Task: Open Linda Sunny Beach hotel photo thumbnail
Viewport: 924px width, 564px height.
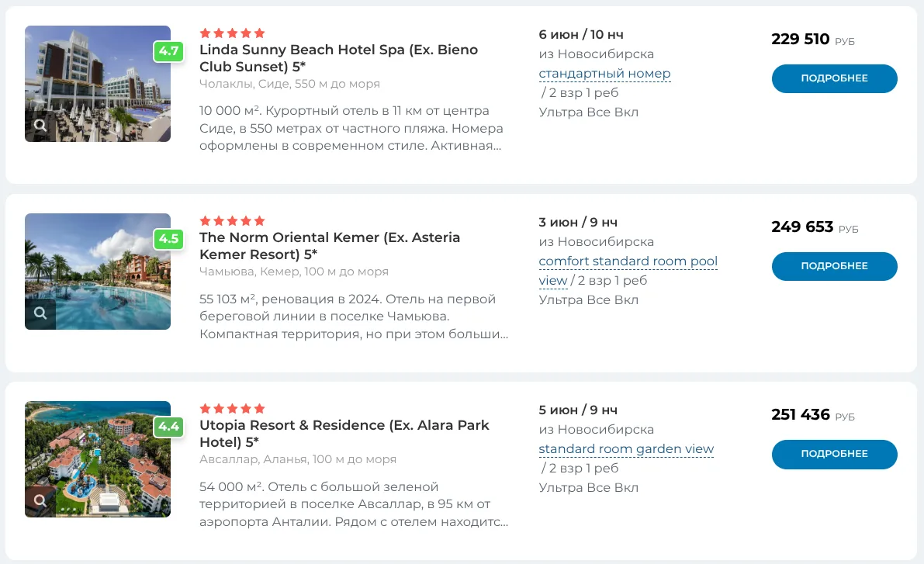Action: click(98, 84)
